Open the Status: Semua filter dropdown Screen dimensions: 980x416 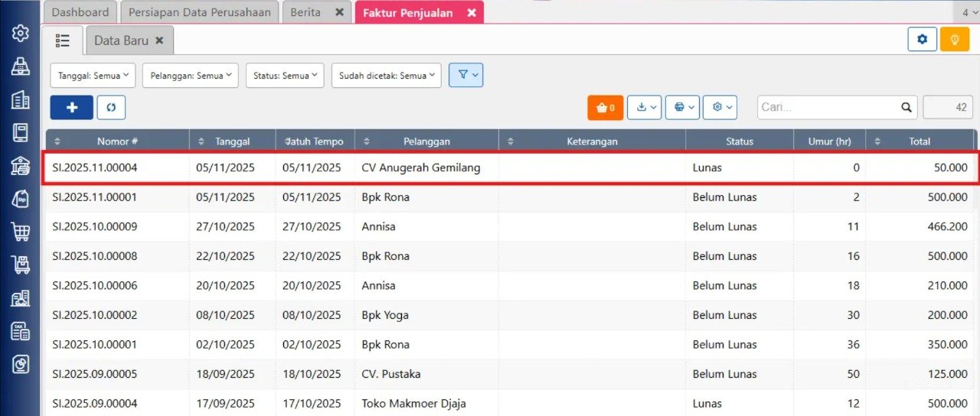(x=285, y=75)
